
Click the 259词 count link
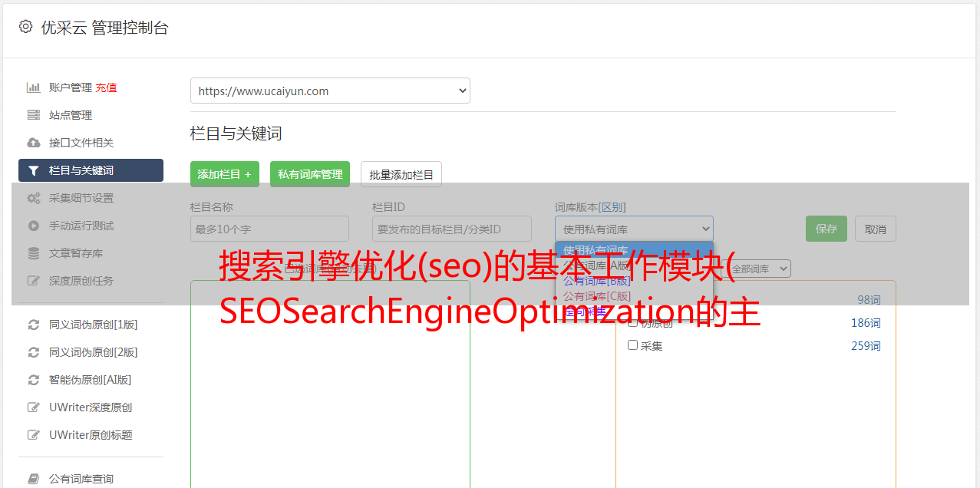(866, 346)
